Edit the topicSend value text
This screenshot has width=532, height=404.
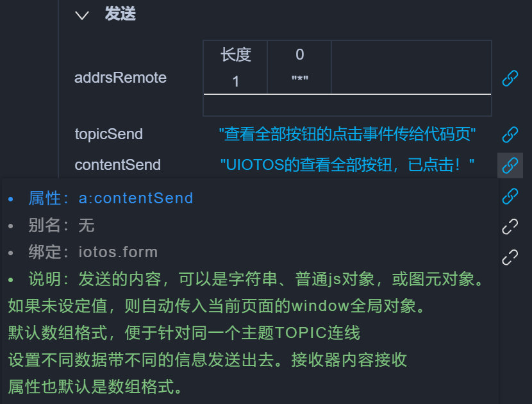(x=347, y=135)
